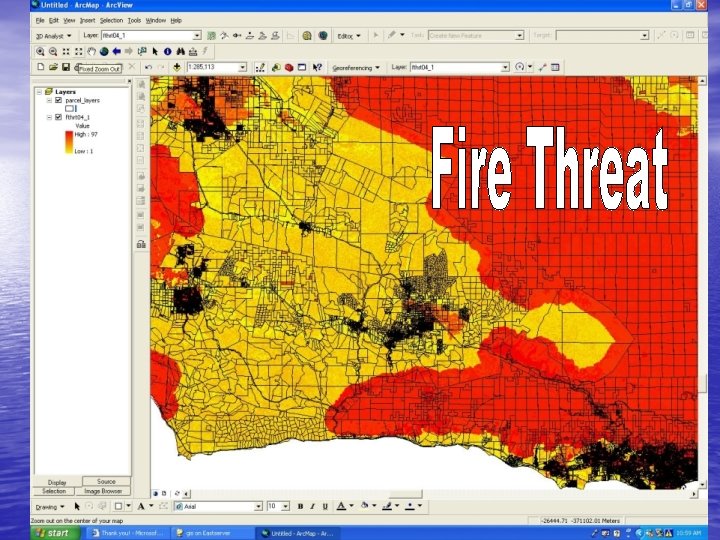
Task: Open the Tools menu
Action: pos(134,20)
